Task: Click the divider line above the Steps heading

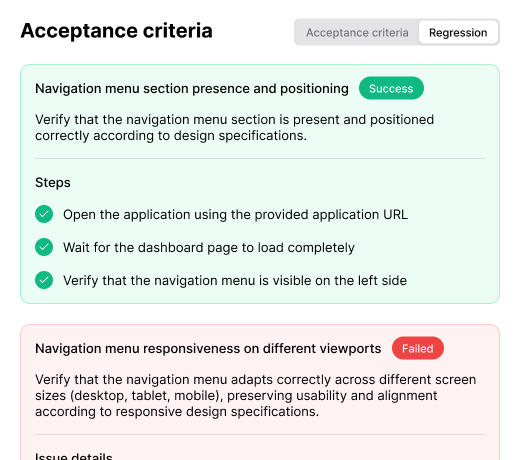Action: (x=260, y=159)
